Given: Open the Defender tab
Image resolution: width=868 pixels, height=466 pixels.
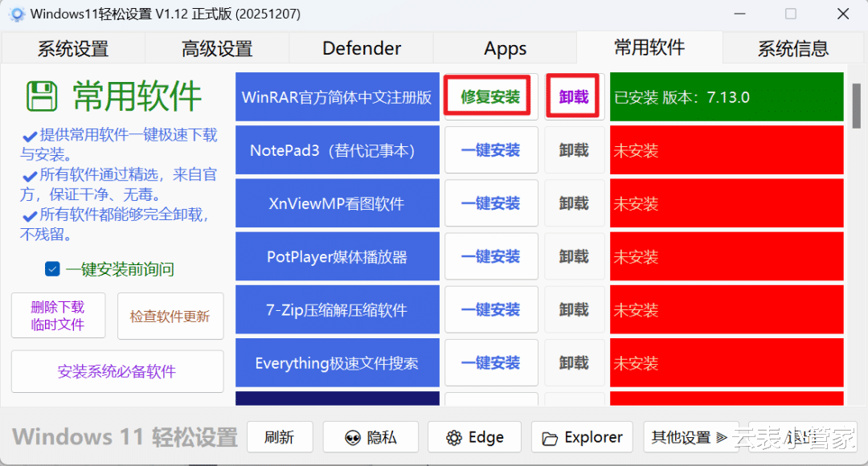Looking at the screenshot, I should pos(362,49).
